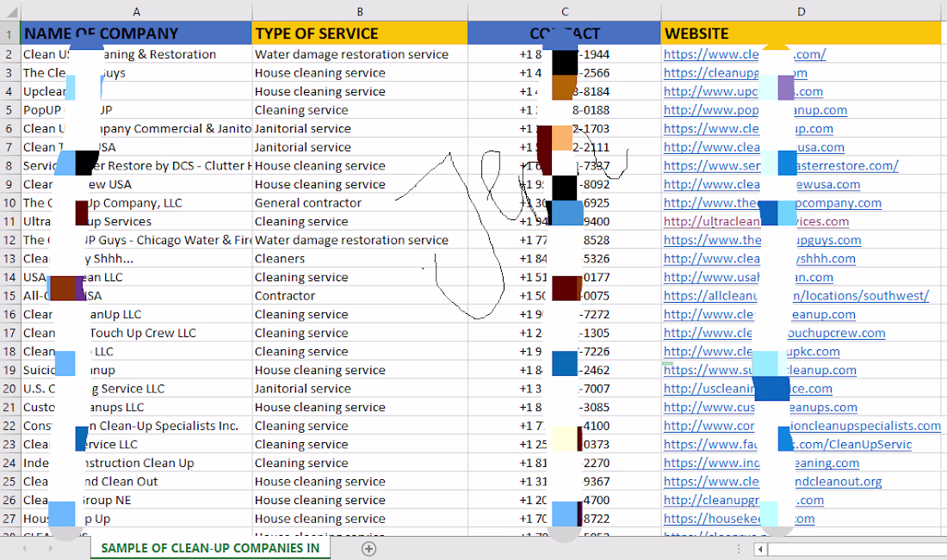The image size is (947, 560).
Task: Go to the previous sheet using the left arrow
Action: 25,549
